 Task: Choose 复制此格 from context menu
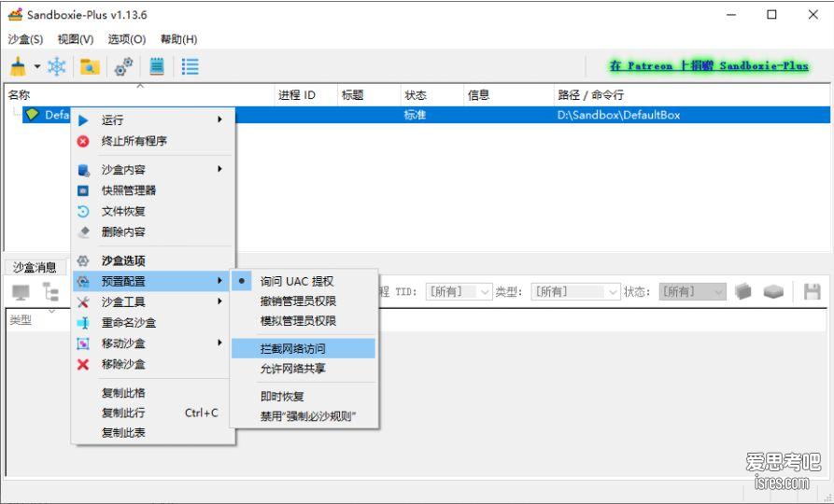[x=123, y=393]
